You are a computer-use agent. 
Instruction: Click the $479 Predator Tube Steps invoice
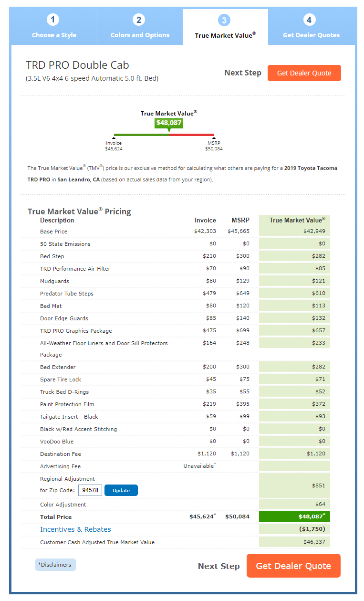(x=209, y=294)
